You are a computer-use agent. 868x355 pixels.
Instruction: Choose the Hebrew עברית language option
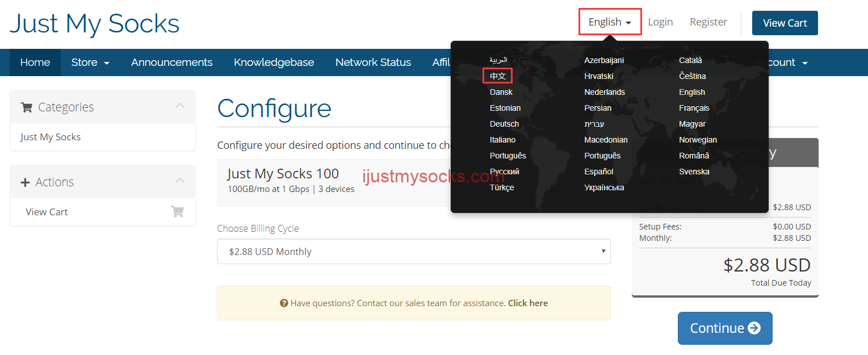pyautogui.click(x=594, y=124)
